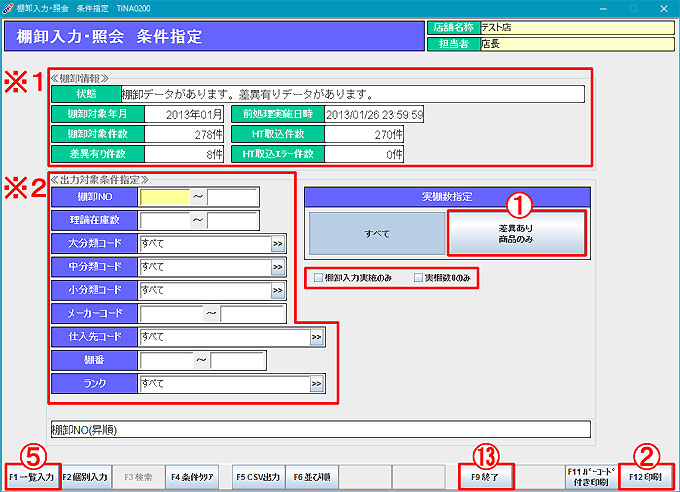This screenshot has width=680, height=492.
Task: Tick the 実棚数0のみ checkbox
Action: [418, 276]
